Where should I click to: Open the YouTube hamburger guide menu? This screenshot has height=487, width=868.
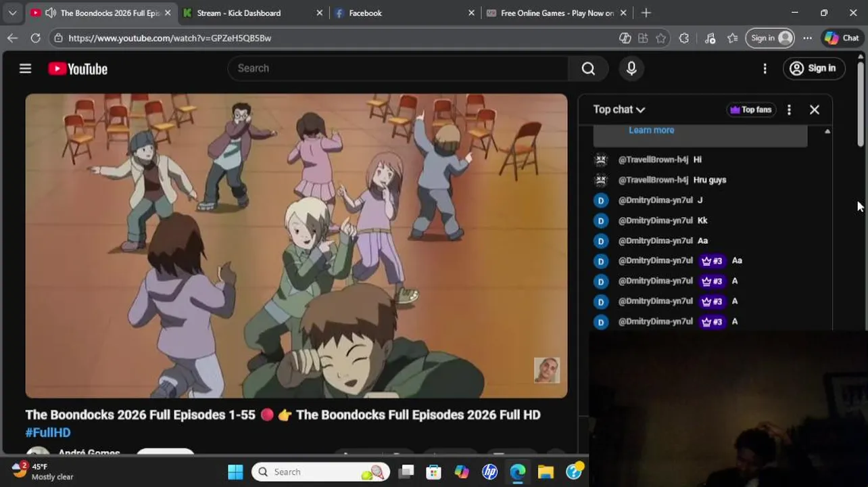coord(25,68)
